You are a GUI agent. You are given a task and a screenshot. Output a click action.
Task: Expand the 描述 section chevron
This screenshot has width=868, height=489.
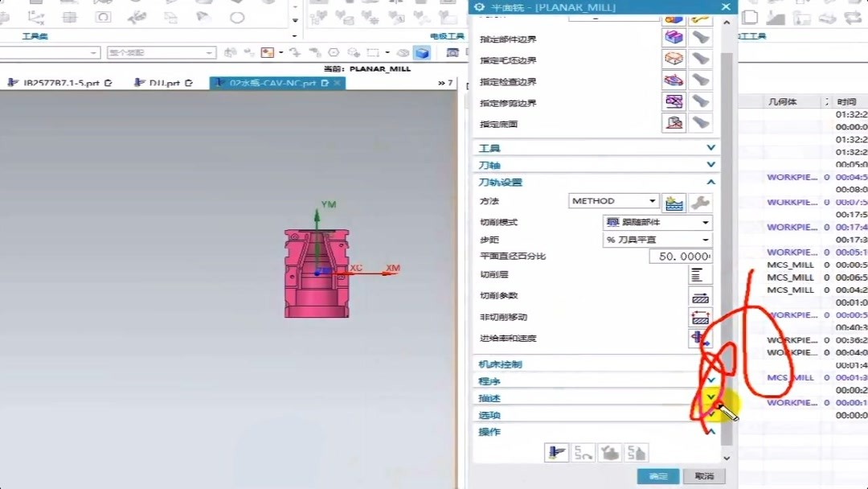[x=710, y=397]
